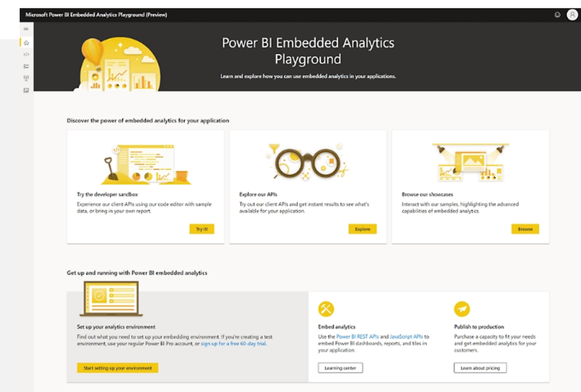Open the developer sandbox code icon
This screenshot has height=392, width=581.
[26, 55]
